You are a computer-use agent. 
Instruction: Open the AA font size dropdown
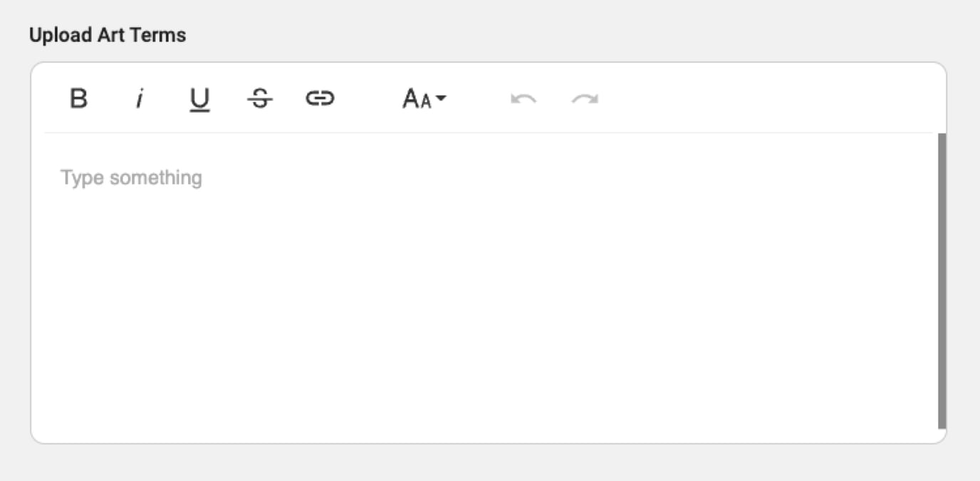[424, 98]
